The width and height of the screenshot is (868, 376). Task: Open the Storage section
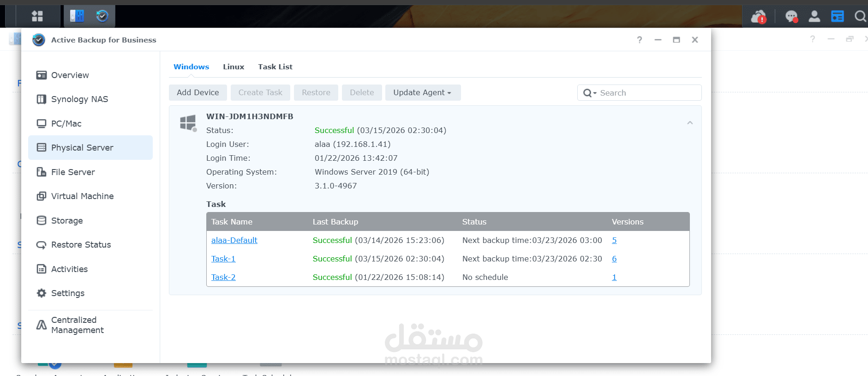pyautogui.click(x=67, y=220)
